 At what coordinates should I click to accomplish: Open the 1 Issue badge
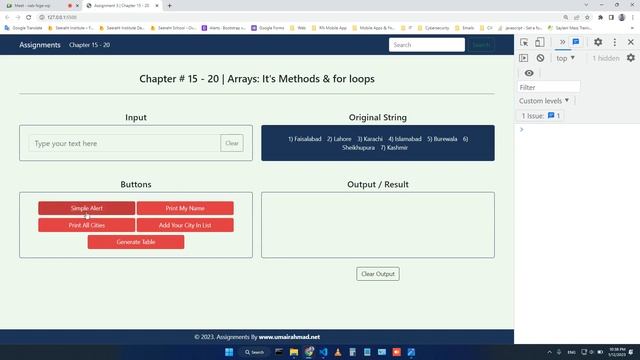pyautogui.click(x=540, y=116)
